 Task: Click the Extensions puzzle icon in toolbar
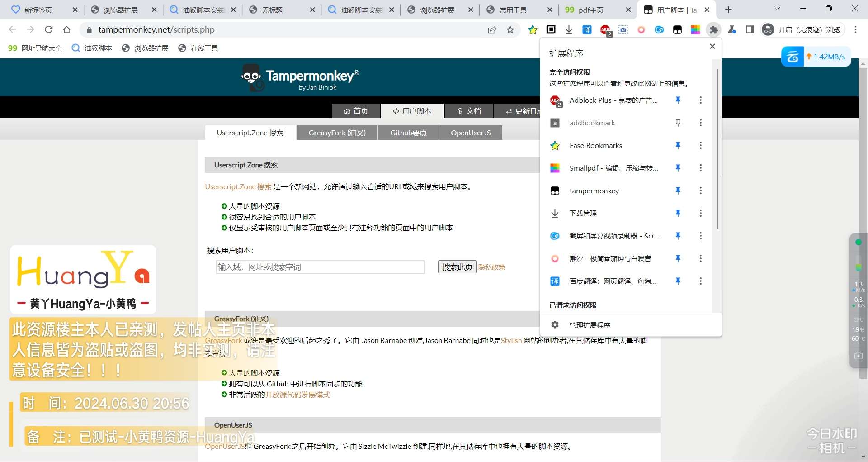click(x=713, y=30)
